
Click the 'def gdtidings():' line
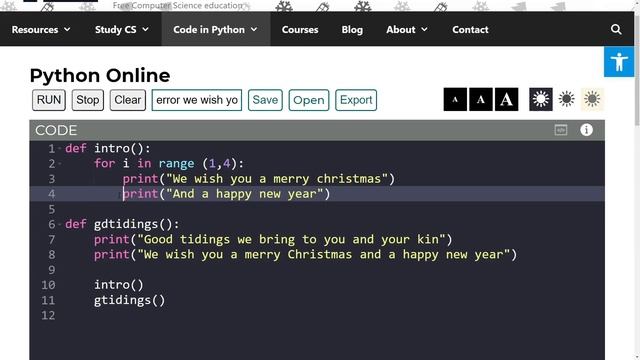pos(122,224)
